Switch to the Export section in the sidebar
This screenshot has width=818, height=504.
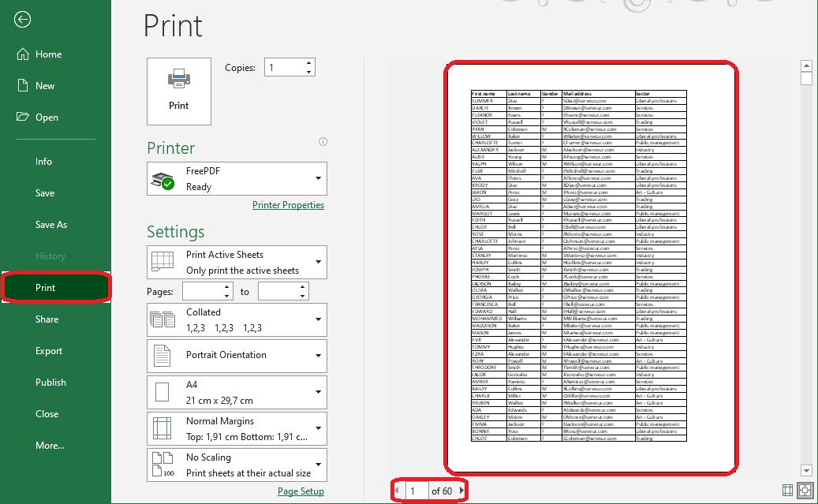pyautogui.click(x=50, y=350)
